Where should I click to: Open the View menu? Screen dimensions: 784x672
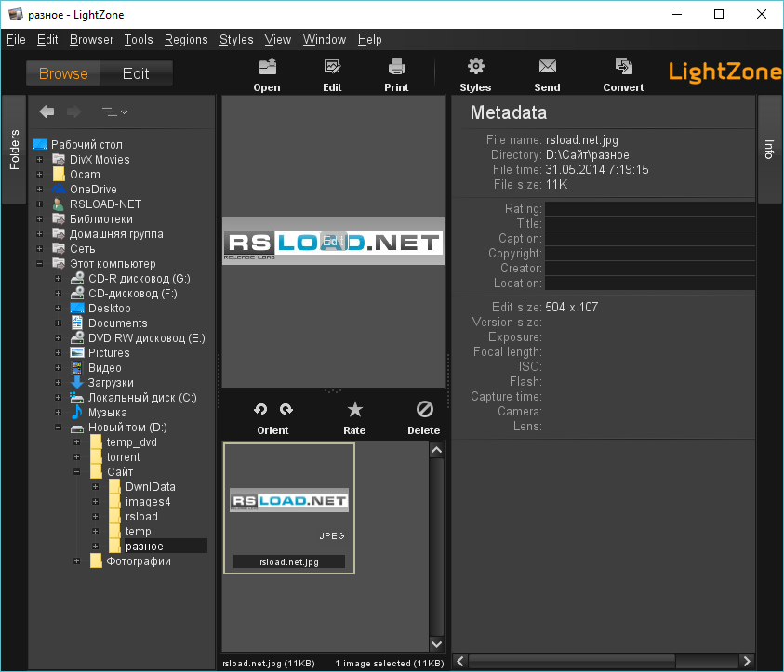click(278, 39)
